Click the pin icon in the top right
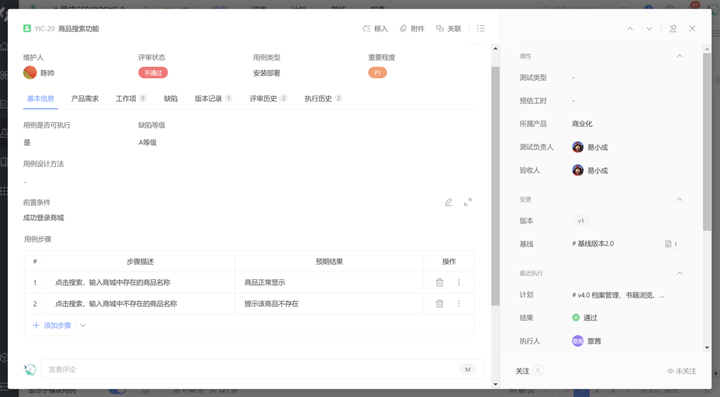The height and width of the screenshot is (397, 720). 673,28
